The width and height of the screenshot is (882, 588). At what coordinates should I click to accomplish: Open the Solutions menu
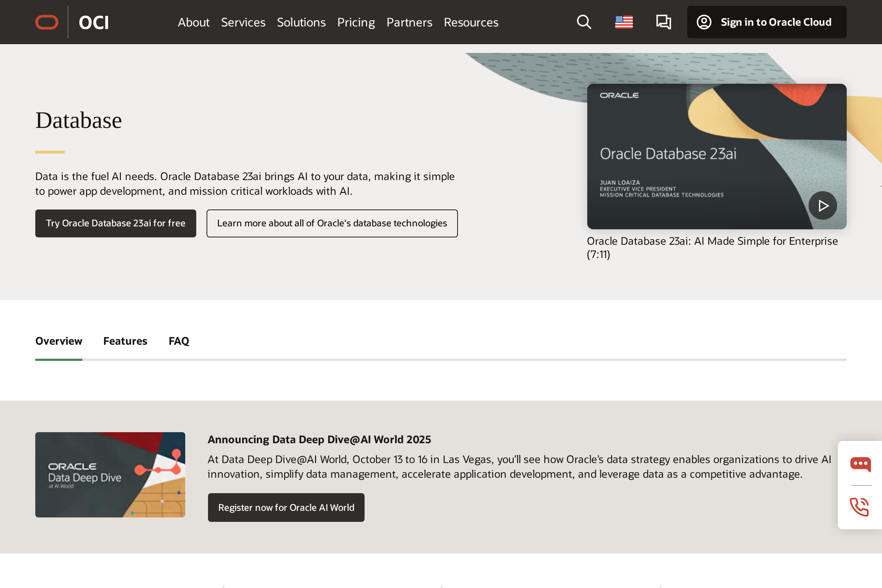[301, 22]
